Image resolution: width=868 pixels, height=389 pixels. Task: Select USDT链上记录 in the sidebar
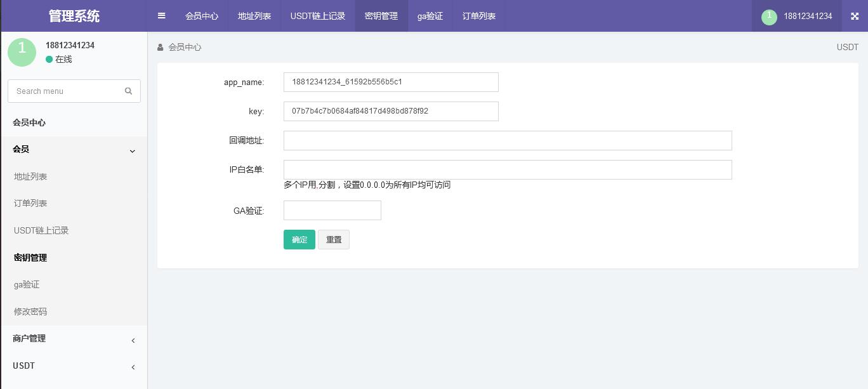click(41, 230)
